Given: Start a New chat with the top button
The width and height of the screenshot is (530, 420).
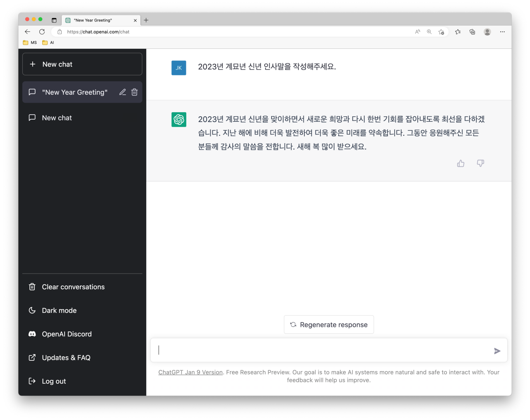Looking at the screenshot, I should pyautogui.click(x=82, y=64).
